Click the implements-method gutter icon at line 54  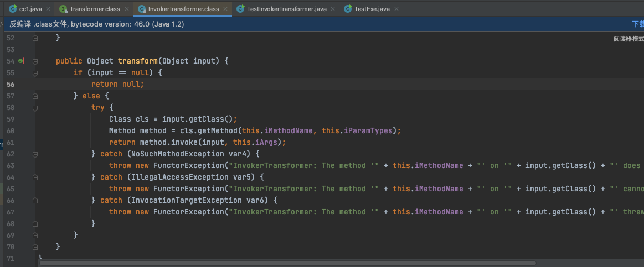22,61
